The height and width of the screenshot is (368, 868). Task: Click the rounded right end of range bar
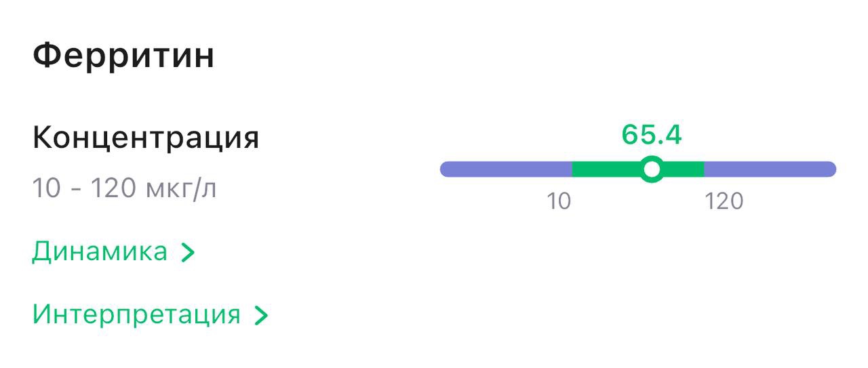tap(830, 169)
